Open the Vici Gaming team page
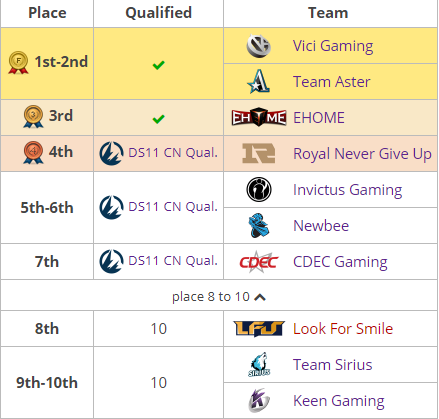Image resolution: width=439 pixels, height=419 pixels. [x=333, y=46]
